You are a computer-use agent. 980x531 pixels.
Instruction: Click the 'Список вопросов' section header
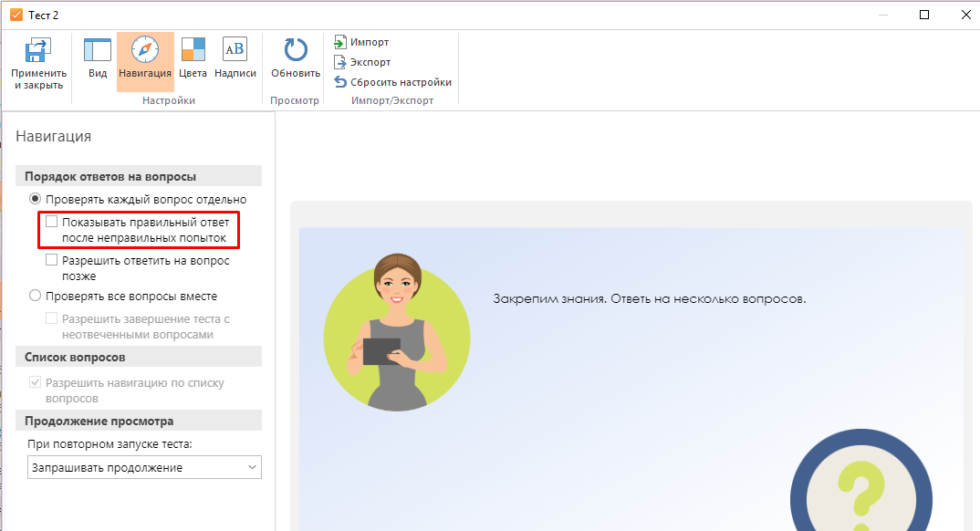click(139, 357)
